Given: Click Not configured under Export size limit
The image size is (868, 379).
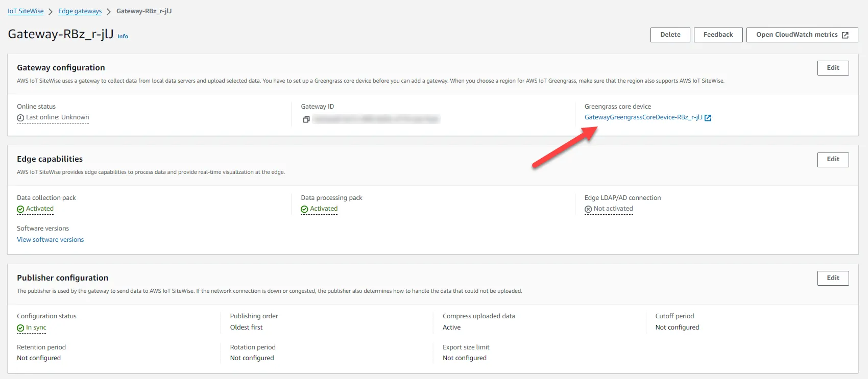Looking at the screenshot, I should (465, 358).
